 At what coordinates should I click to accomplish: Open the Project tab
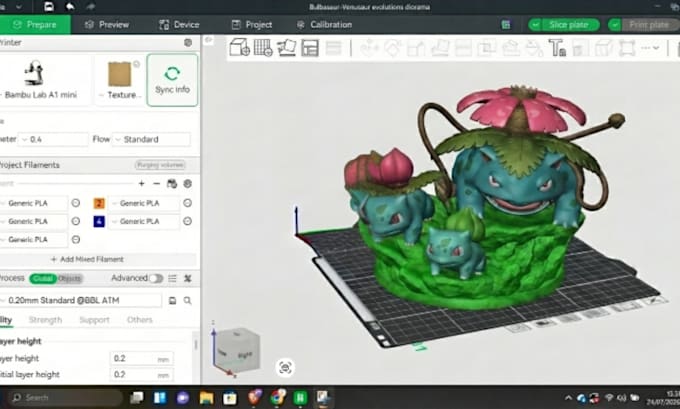pos(252,25)
